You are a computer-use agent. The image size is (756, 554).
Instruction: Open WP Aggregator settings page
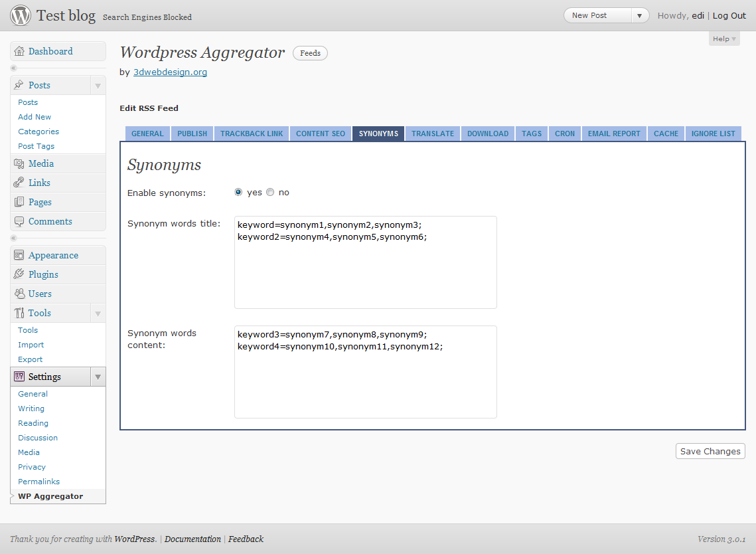click(x=50, y=496)
